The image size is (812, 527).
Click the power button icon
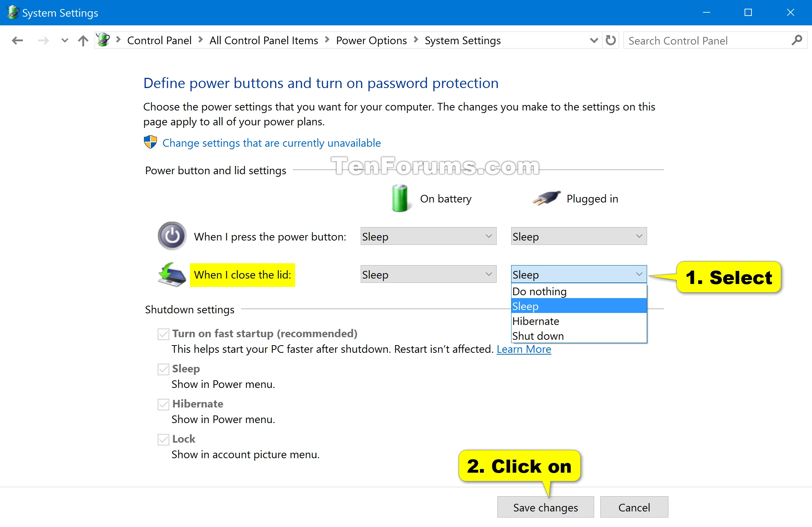[172, 236]
